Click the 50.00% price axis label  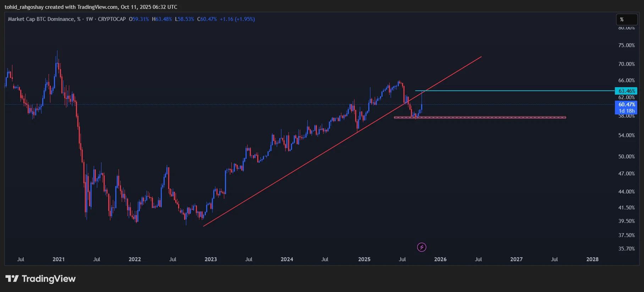coord(626,157)
